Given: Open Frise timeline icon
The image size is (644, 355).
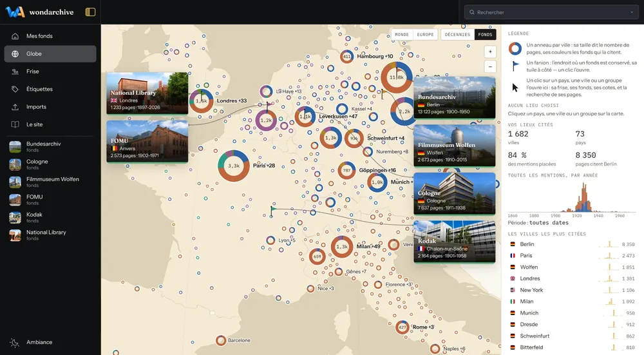Looking at the screenshot, I should click(15, 72).
